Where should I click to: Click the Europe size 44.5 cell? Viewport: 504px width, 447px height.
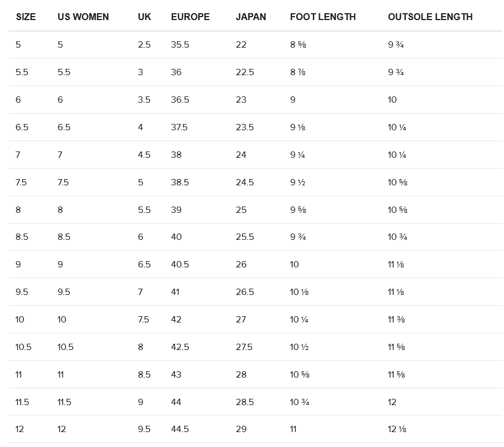180,429
